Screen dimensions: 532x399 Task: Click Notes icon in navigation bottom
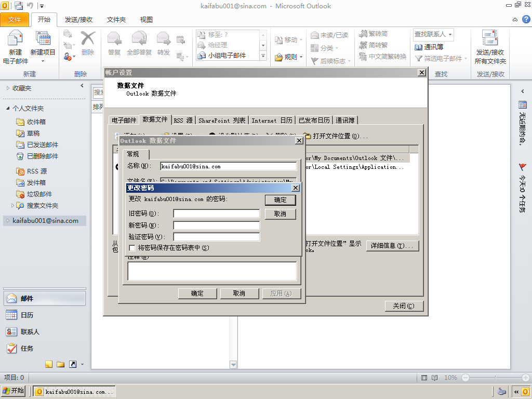point(49,364)
